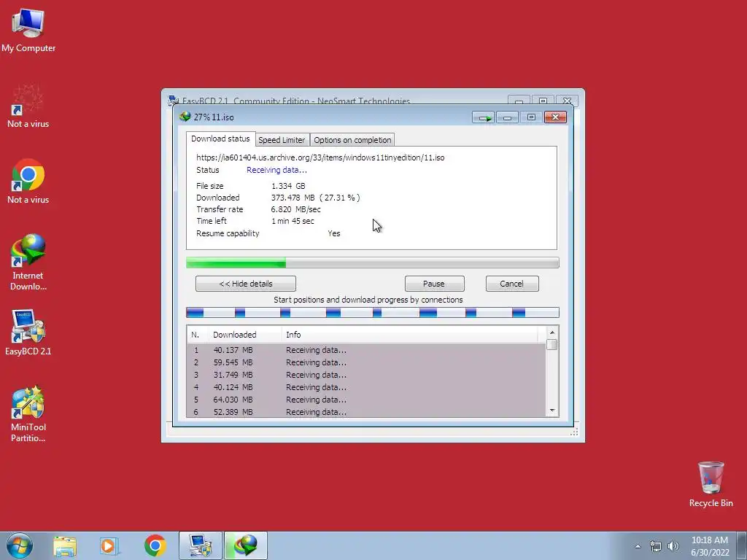Click the green arrow title bar button
The image size is (747, 560).
click(484, 117)
